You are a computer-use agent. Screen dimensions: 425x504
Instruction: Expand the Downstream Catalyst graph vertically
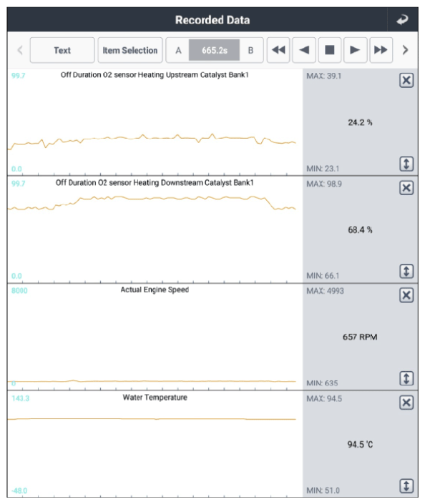406,271
